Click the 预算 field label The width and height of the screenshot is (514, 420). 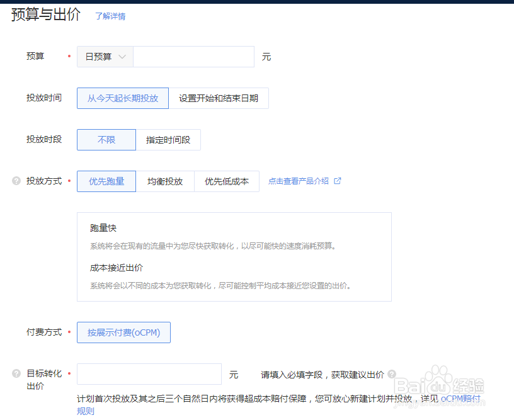point(35,56)
